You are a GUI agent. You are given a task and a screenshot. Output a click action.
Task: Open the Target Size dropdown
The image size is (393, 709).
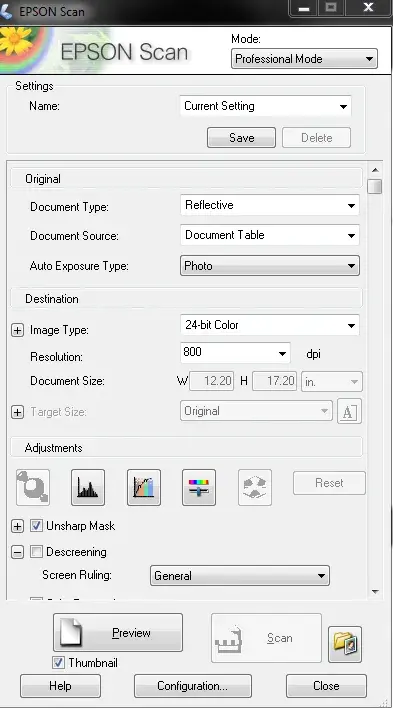tap(256, 411)
